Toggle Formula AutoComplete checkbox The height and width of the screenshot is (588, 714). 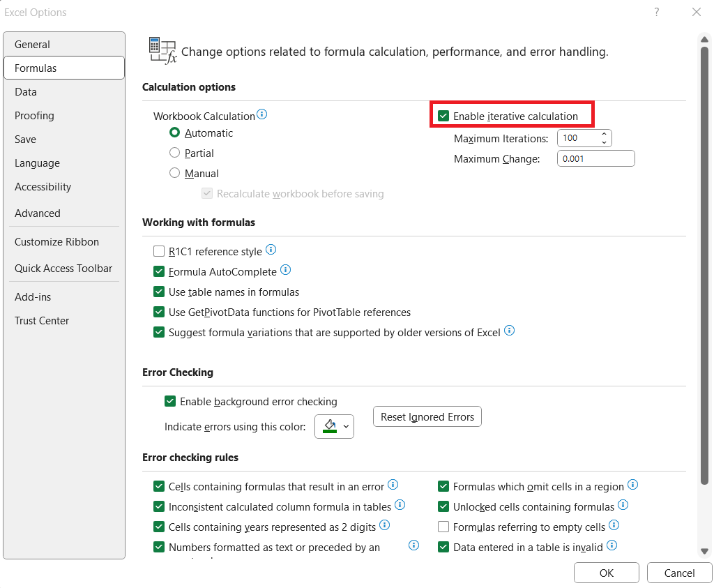point(159,272)
